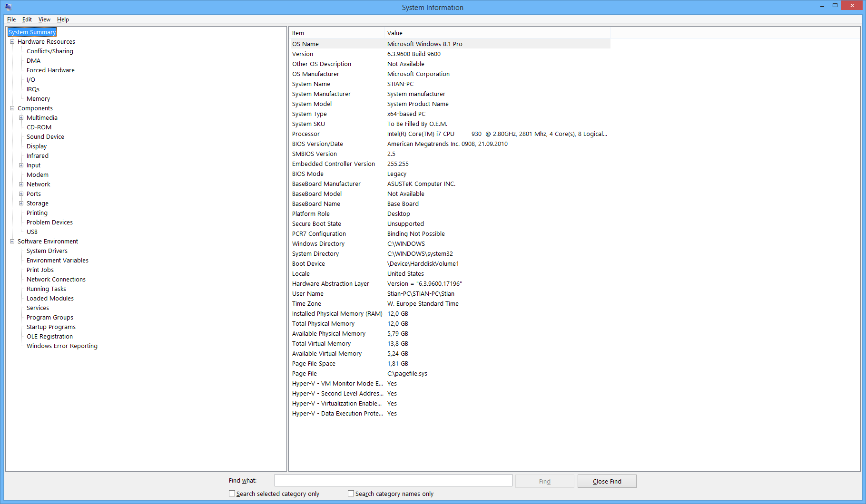Click the Item column header
Image resolution: width=866 pixels, height=504 pixels.
click(x=336, y=33)
